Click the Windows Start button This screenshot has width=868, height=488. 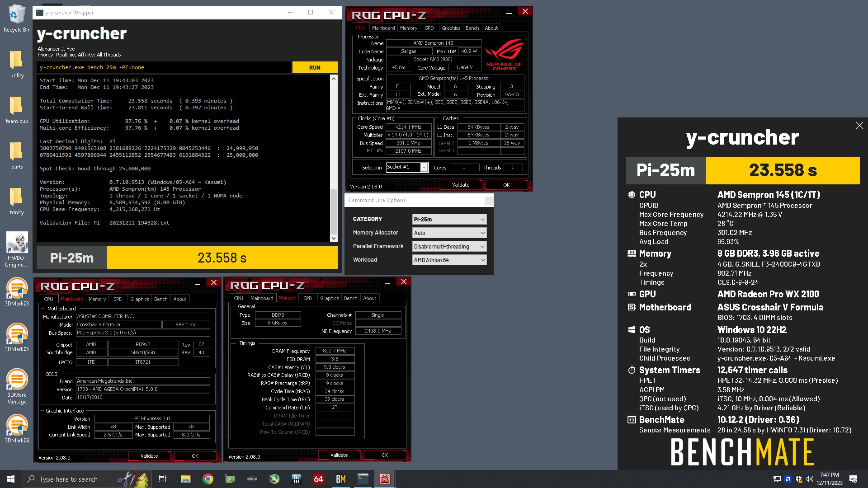coord(11,479)
